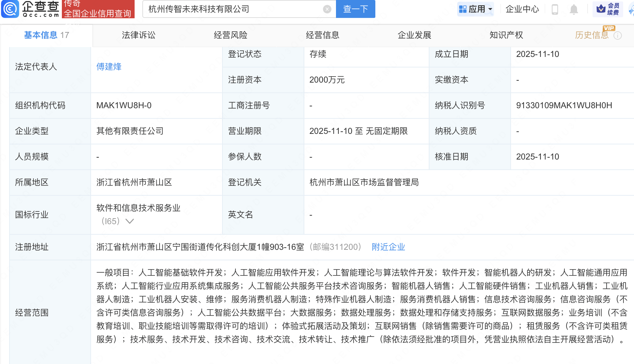Open the 知识产权 tab
Screen dimensions: 634x364
point(506,35)
